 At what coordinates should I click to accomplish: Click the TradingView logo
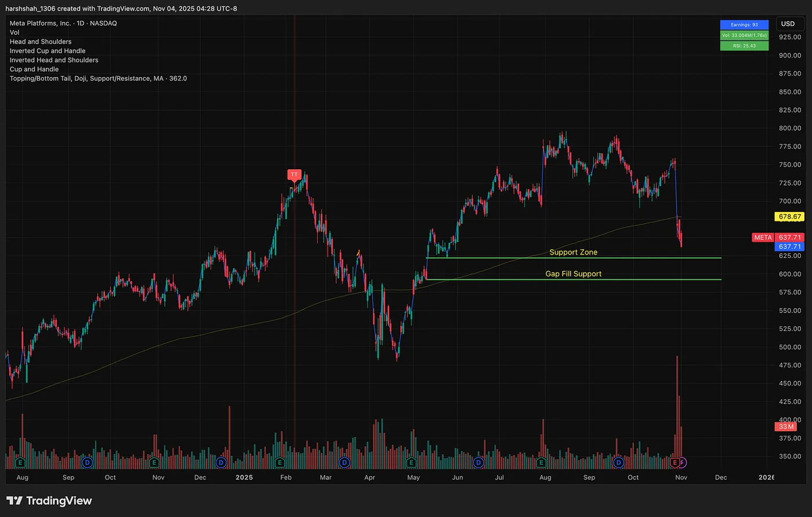point(49,501)
